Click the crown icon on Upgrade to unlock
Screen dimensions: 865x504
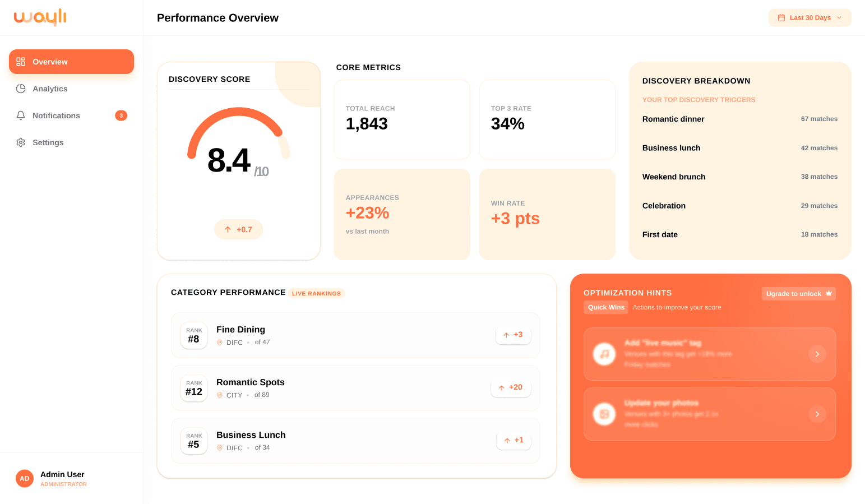[829, 293]
